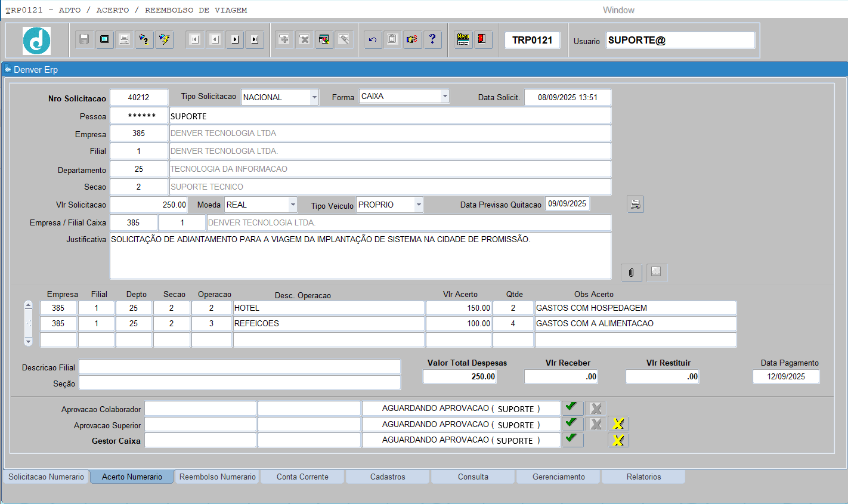The image size is (848, 504).
Task: Click yellow X on Aprovacao Superior row
Action: (618, 424)
